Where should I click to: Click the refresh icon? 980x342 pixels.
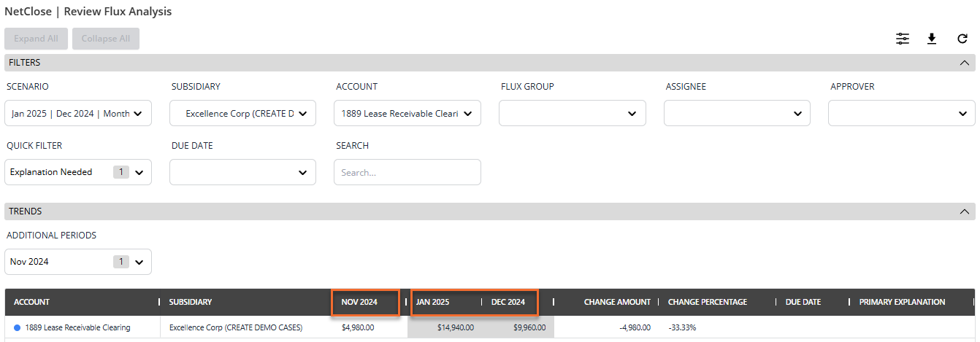coord(962,39)
